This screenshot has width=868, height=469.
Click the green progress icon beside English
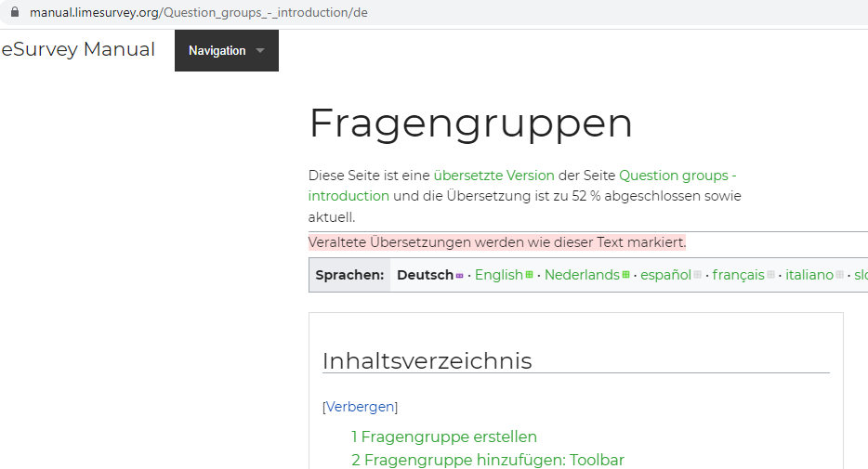529,275
